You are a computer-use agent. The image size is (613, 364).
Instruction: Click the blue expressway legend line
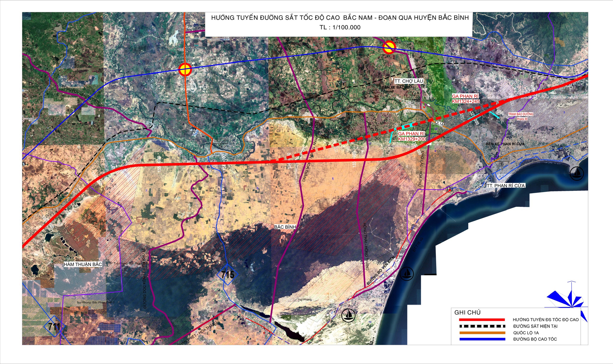[482, 339]
